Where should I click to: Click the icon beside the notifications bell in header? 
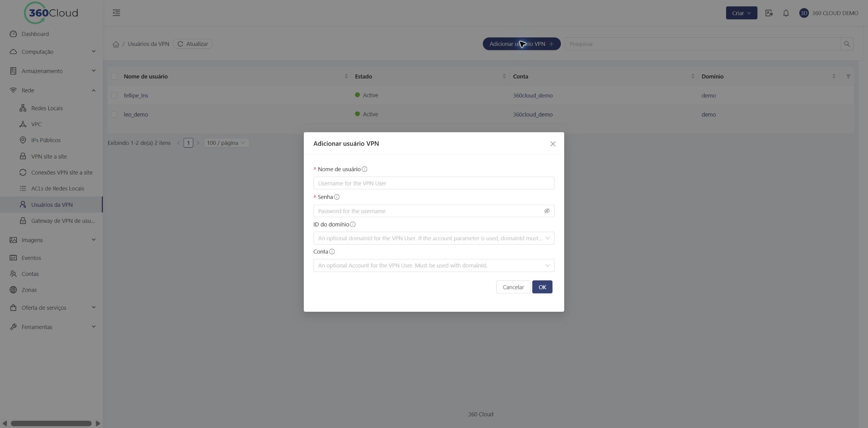[x=769, y=13]
